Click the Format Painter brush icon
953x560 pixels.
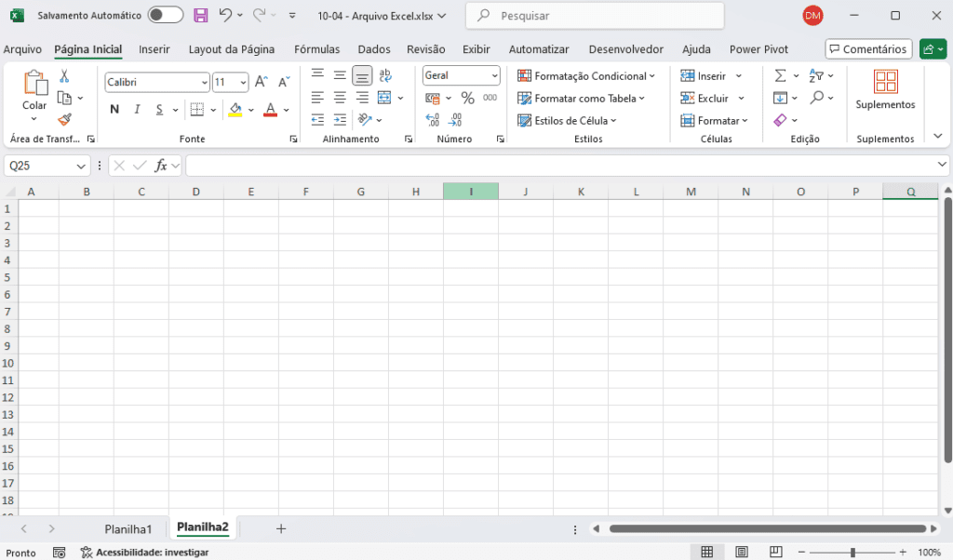(64, 119)
